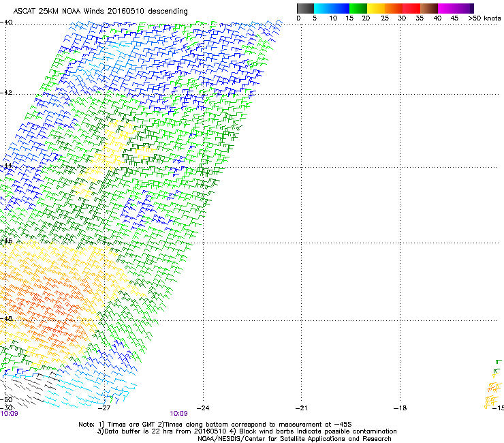Click the '-24' longitude label
The image size is (504, 443).
[203, 408]
